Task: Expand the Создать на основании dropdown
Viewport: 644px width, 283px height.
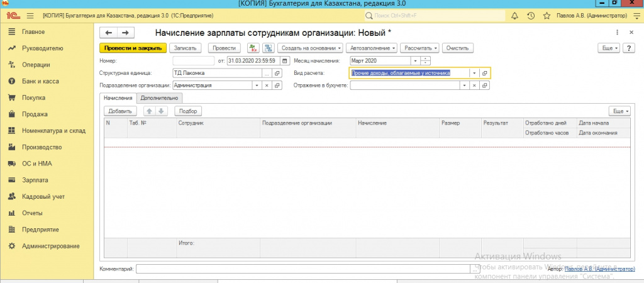Action: pos(311,48)
